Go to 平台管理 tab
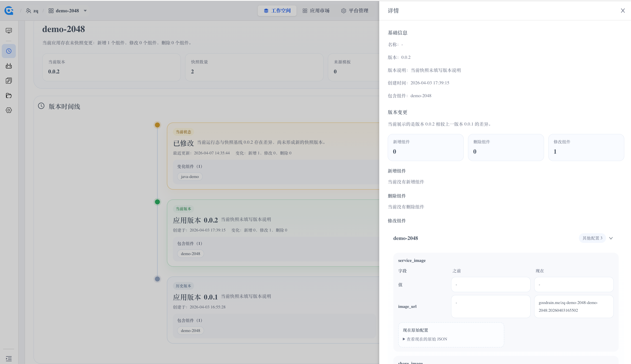631x364 pixels. (355, 11)
